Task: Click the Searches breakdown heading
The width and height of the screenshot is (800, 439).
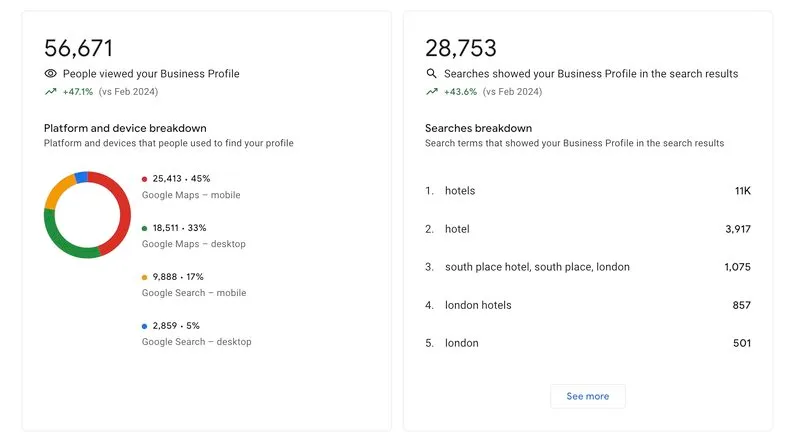Action: [478, 128]
